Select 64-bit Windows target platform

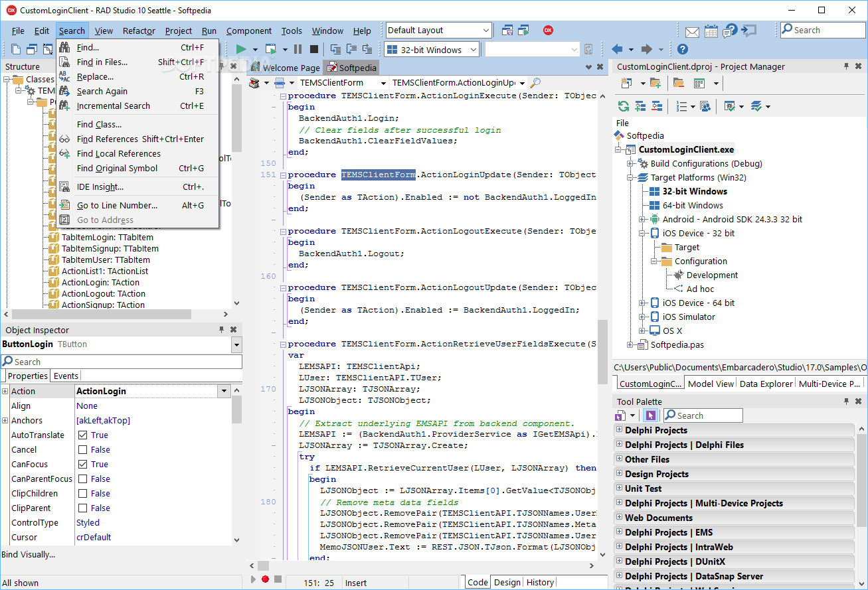693,205
